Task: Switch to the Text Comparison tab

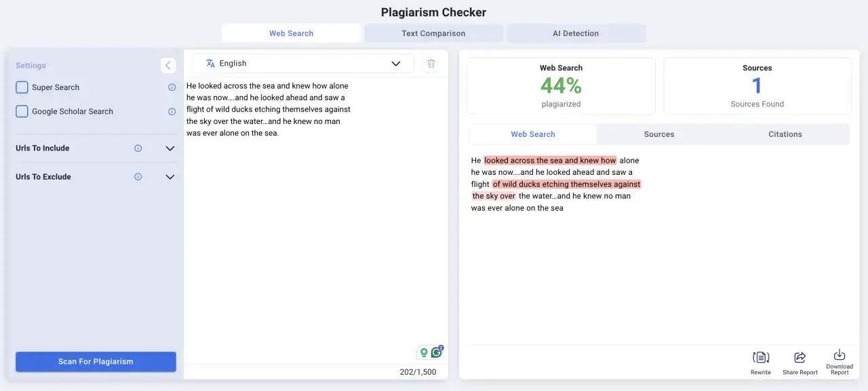Action: coord(433,33)
